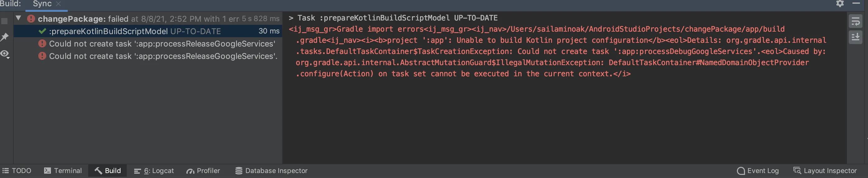Select the prepareKotlinBuildScriptModel task row
The image size is (868, 178).
(x=135, y=31)
